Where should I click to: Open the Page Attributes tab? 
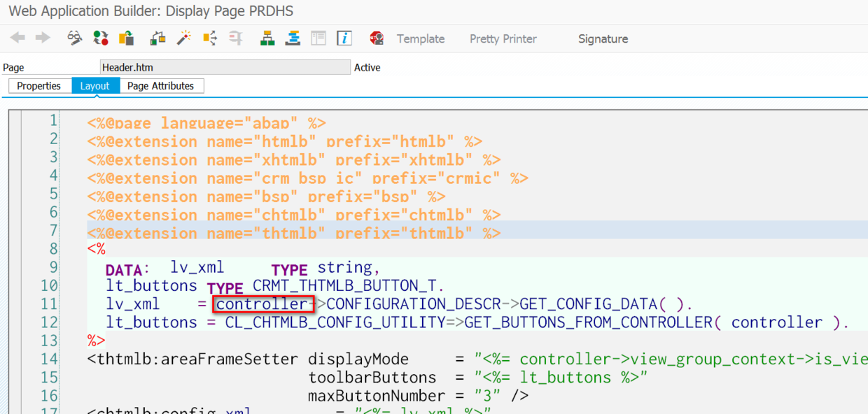161,86
